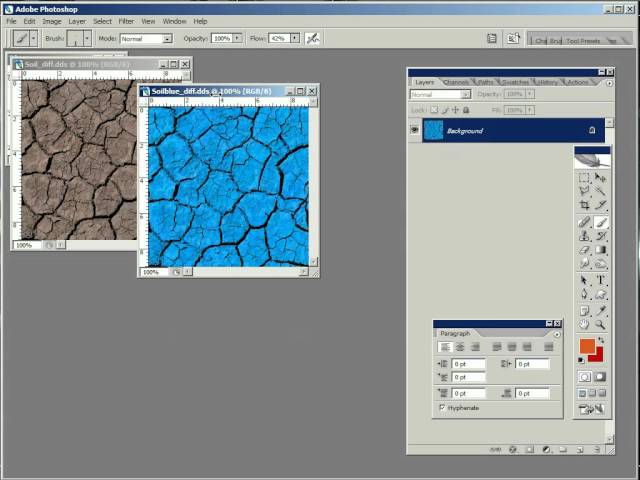Select the Path Selection arrow tool

584,280
